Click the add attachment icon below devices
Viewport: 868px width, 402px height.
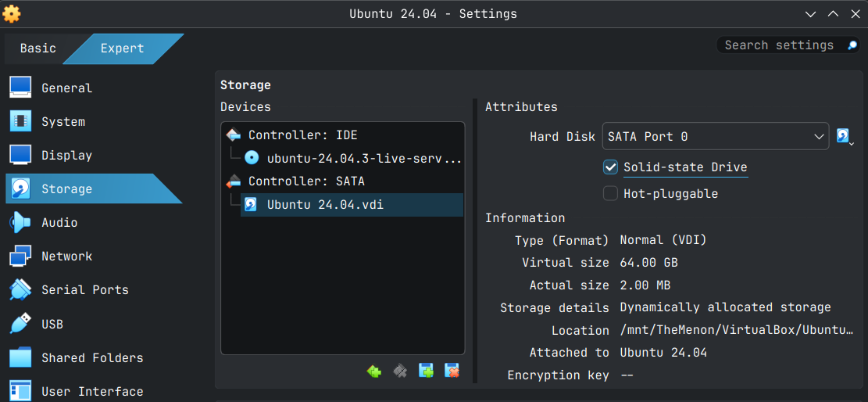(x=426, y=371)
